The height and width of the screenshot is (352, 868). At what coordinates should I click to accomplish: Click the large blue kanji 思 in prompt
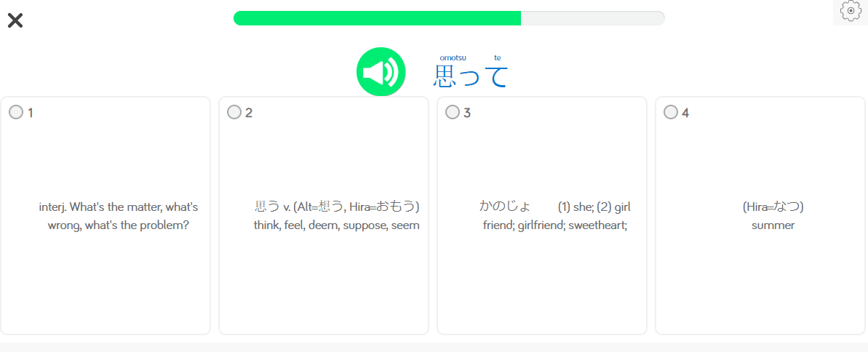pyautogui.click(x=445, y=76)
